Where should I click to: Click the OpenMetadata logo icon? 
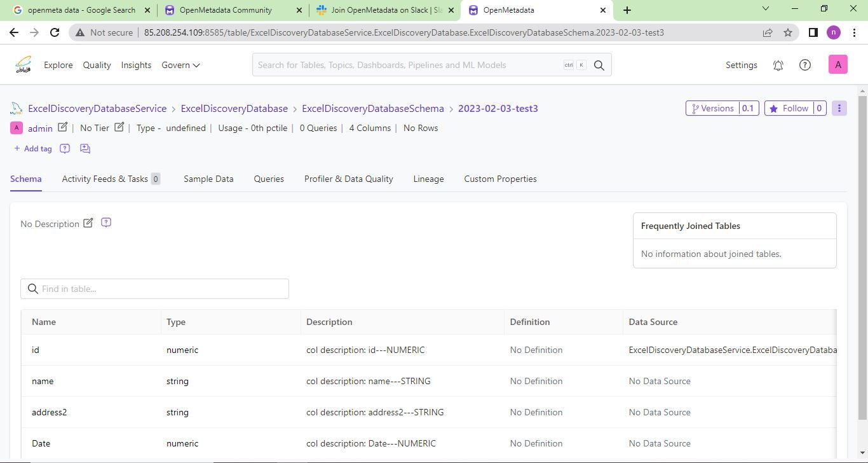[24, 64]
